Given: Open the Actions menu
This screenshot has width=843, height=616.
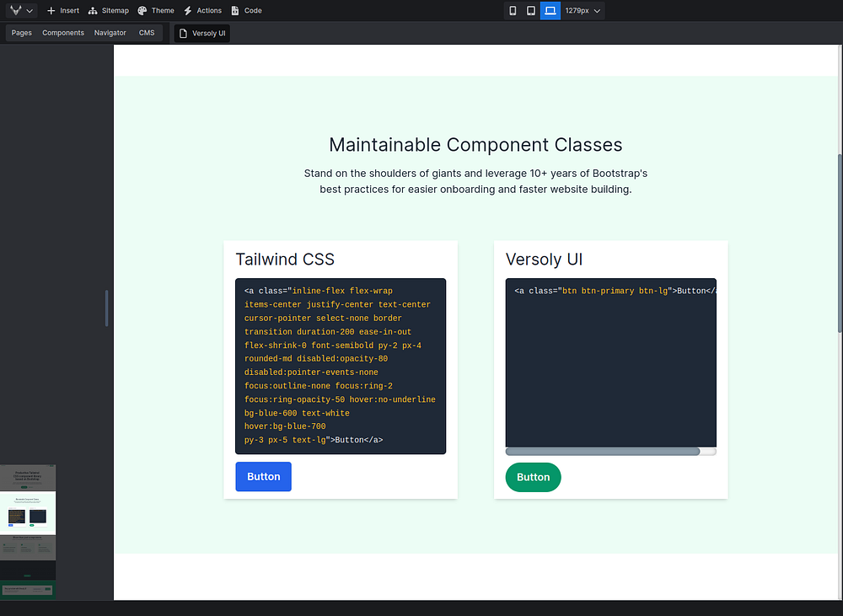Looking at the screenshot, I should coord(202,11).
